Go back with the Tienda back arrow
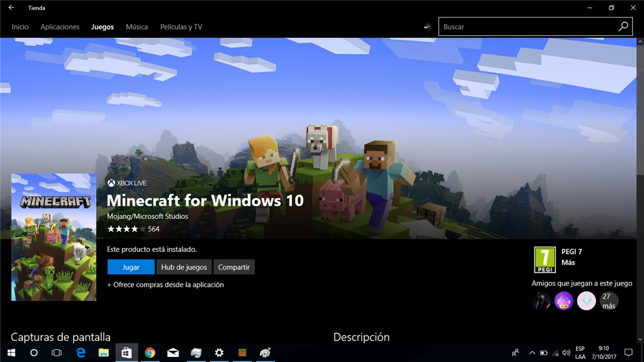The image size is (644, 362). pos(11,8)
